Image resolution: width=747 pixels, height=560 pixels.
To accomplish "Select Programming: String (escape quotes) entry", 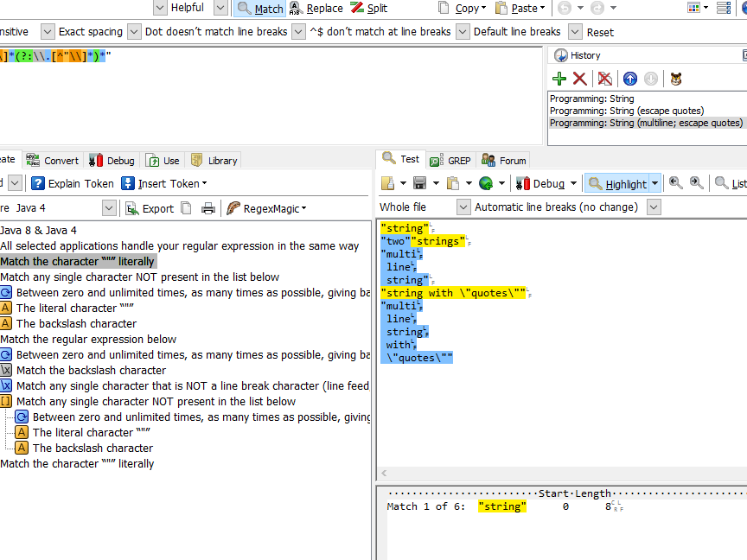I will pos(627,111).
